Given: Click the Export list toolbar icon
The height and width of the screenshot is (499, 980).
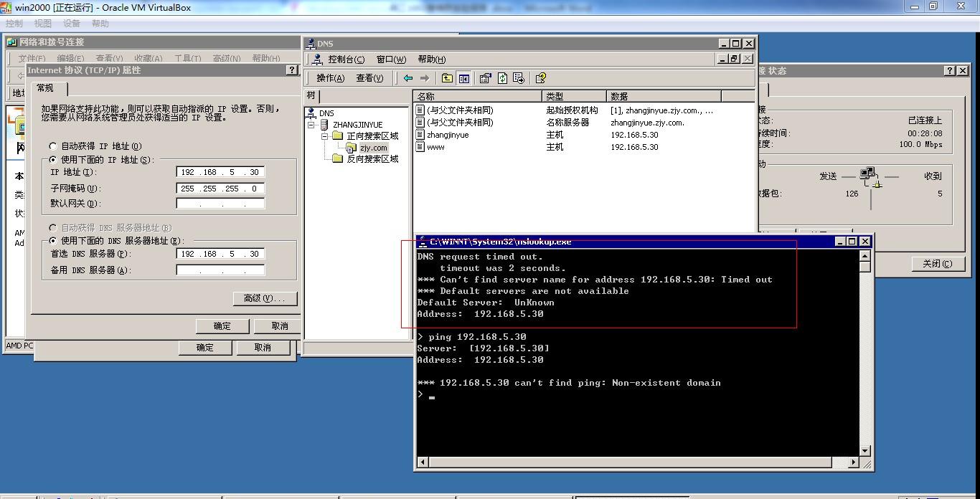Looking at the screenshot, I should [x=519, y=78].
